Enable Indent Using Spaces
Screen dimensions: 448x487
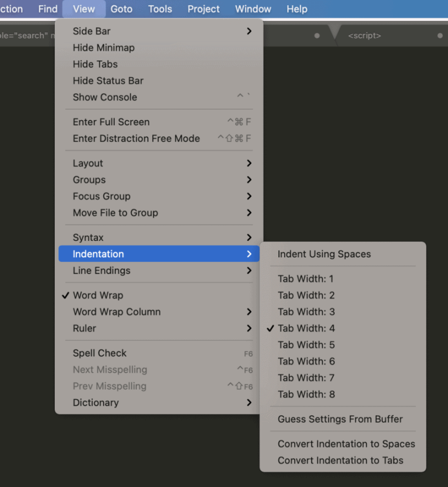coord(324,254)
